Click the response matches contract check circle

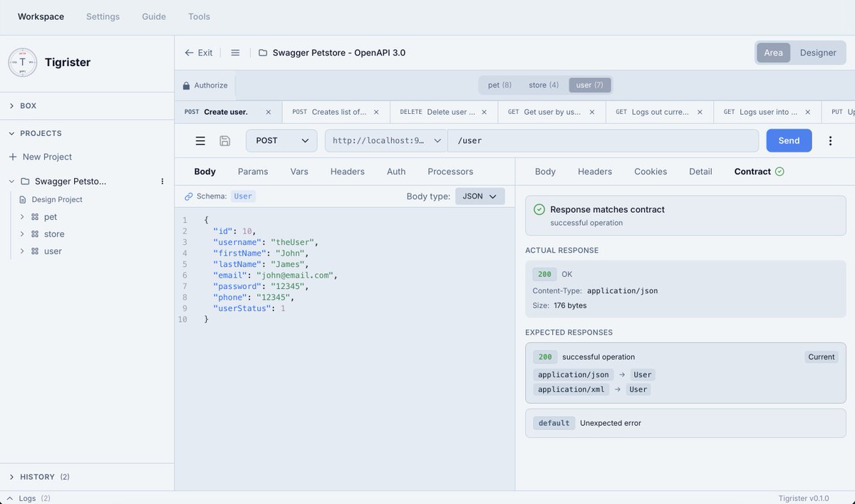539,209
